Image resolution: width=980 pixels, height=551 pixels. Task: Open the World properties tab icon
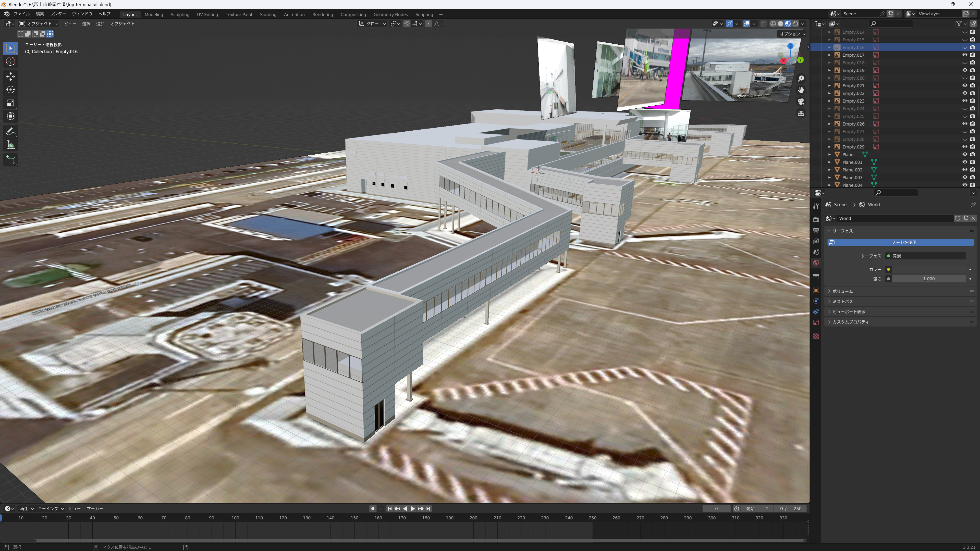pos(816,263)
